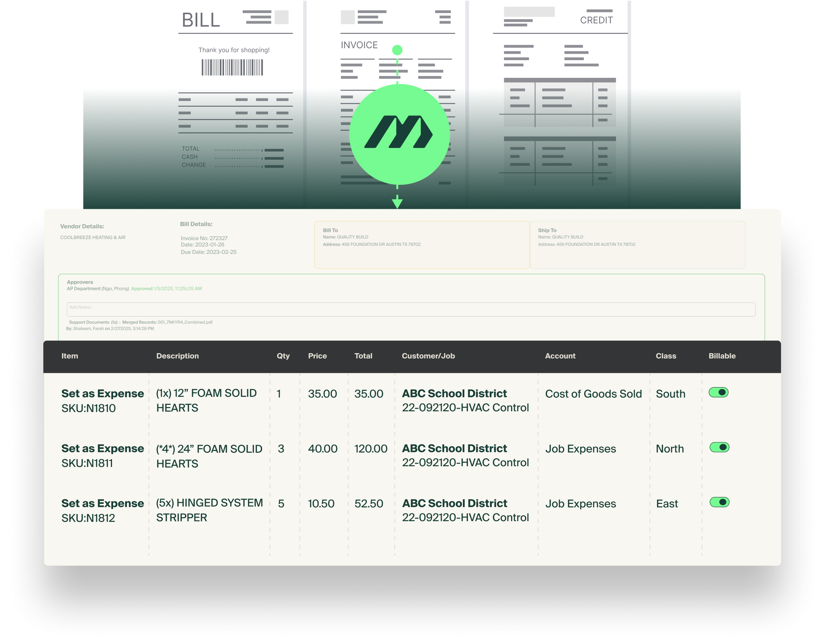Click the Description column header
The image size is (824, 644).
click(x=177, y=356)
